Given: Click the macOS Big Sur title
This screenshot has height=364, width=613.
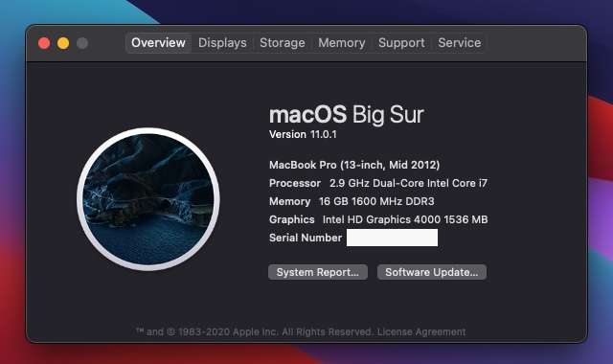Looking at the screenshot, I should (x=347, y=115).
